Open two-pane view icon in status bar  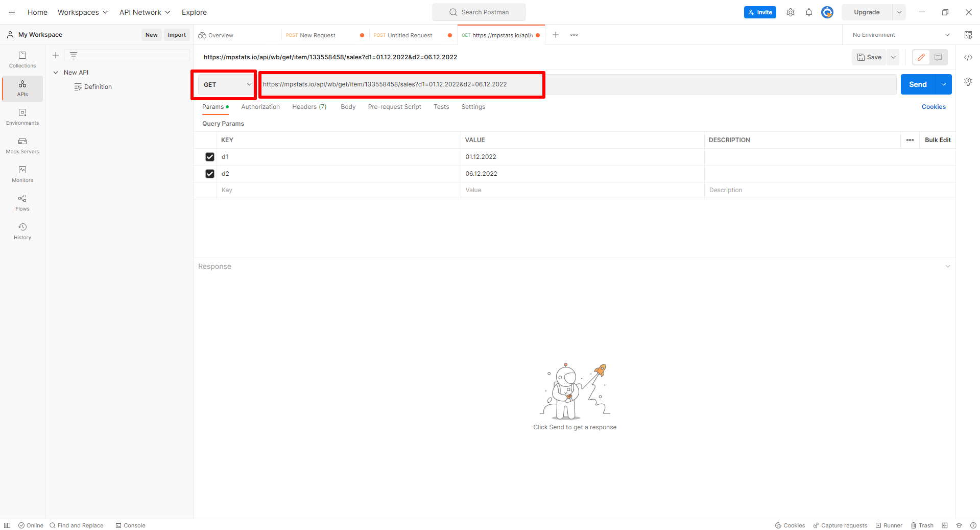(945, 525)
